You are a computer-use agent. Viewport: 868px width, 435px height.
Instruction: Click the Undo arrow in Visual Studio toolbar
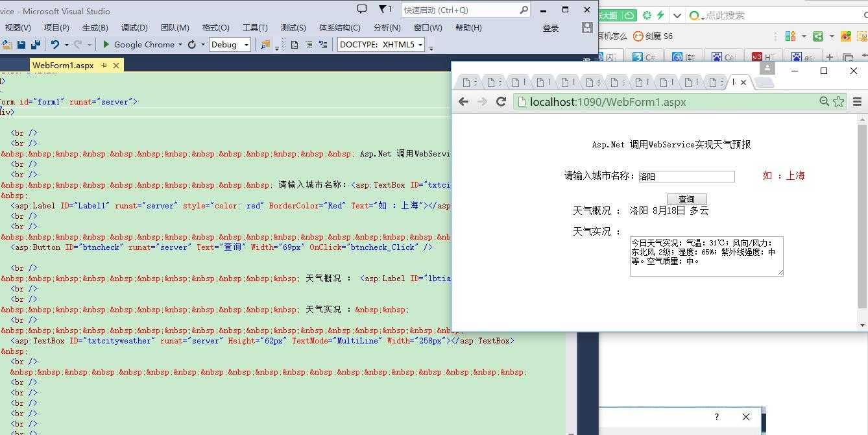click(55, 45)
